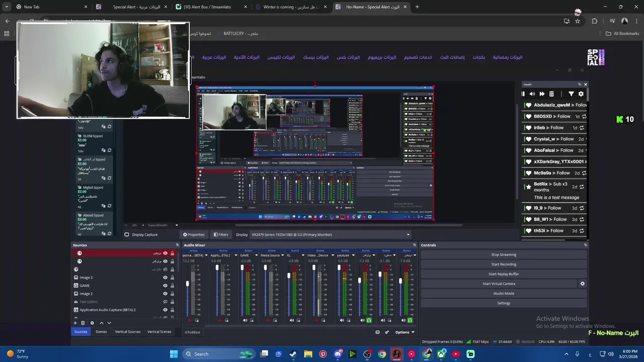Mute the youtube audio channel

342,320
